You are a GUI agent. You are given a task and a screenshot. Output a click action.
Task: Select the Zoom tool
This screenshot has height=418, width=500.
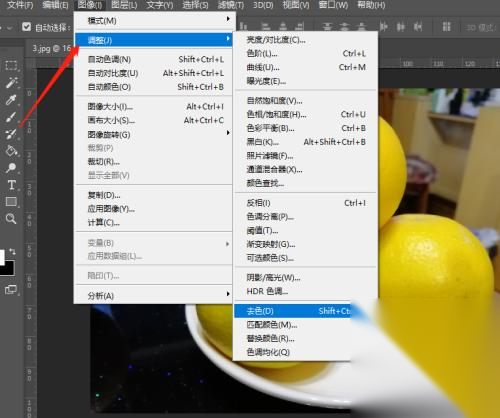click(11, 219)
